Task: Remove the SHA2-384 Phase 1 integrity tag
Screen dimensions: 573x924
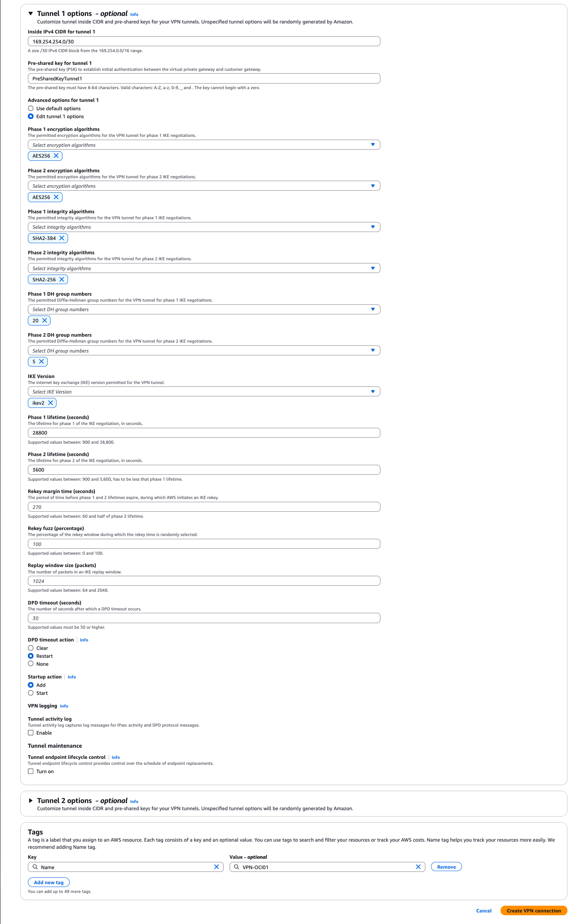Action: tap(62, 238)
